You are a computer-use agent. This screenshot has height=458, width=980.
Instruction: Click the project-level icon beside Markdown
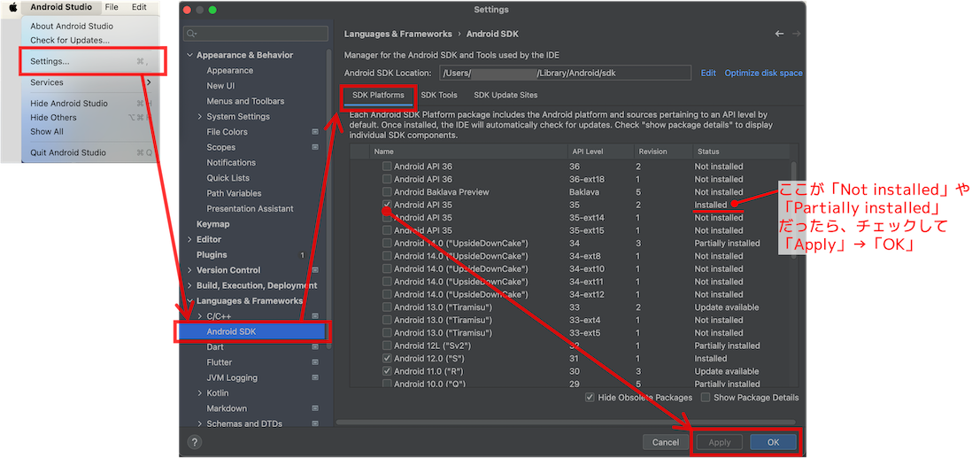tap(315, 408)
